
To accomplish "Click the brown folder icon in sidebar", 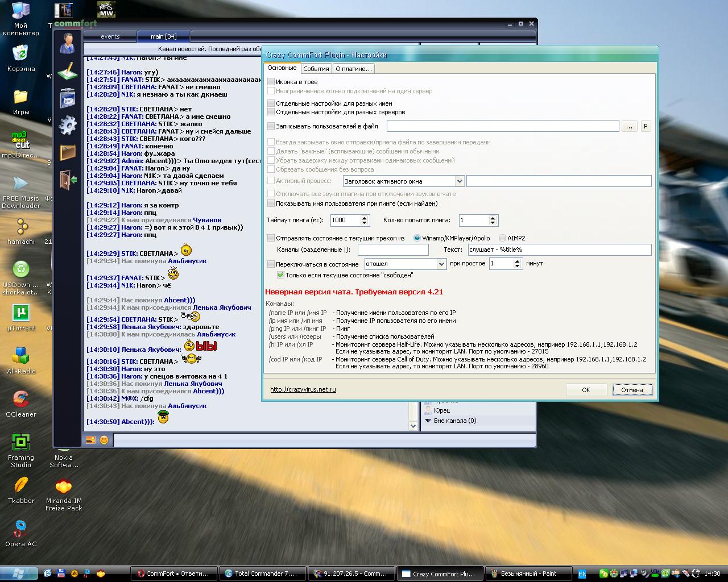I will coord(68,152).
